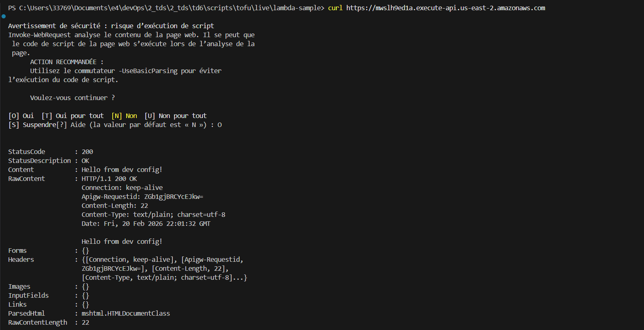This screenshot has height=330, width=644.
Task: Click the Connection: keep-alive line
Action: 122,188
